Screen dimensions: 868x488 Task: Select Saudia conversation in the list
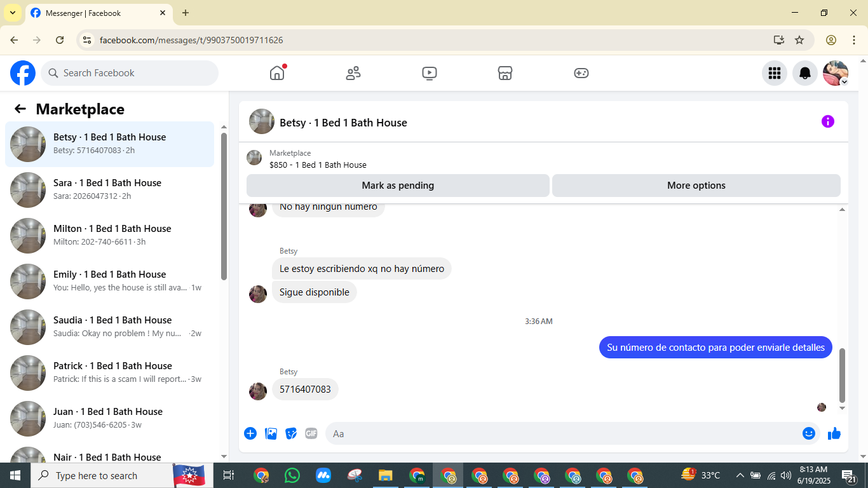pos(110,327)
